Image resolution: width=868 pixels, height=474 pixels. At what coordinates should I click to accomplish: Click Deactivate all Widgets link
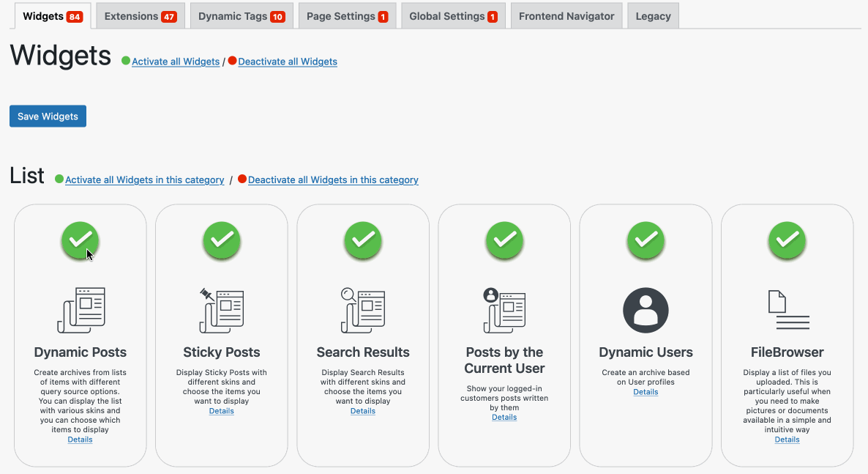point(288,62)
